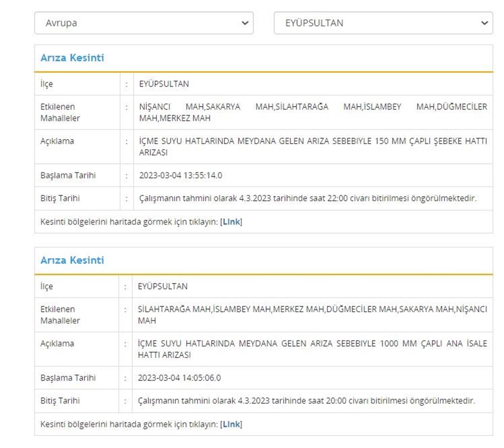Click start time 2023-03-04 14:05:06.0
The height and width of the screenshot is (448, 504).
click(179, 378)
